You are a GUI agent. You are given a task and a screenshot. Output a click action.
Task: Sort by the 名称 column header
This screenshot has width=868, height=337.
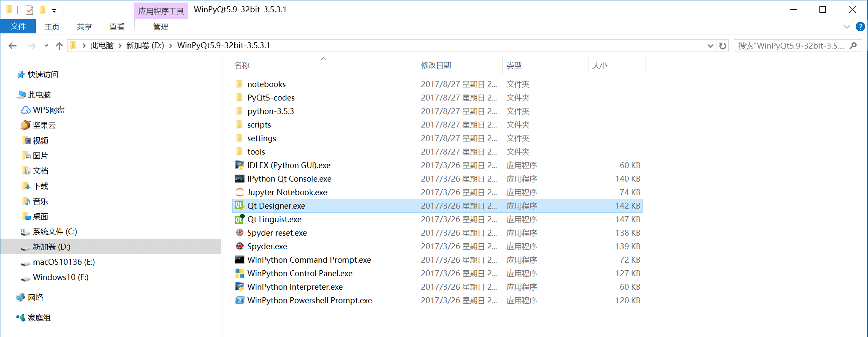point(242,65)
